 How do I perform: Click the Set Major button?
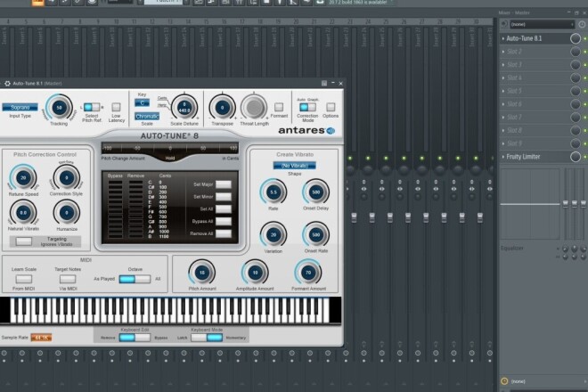[x=224, y=184]
